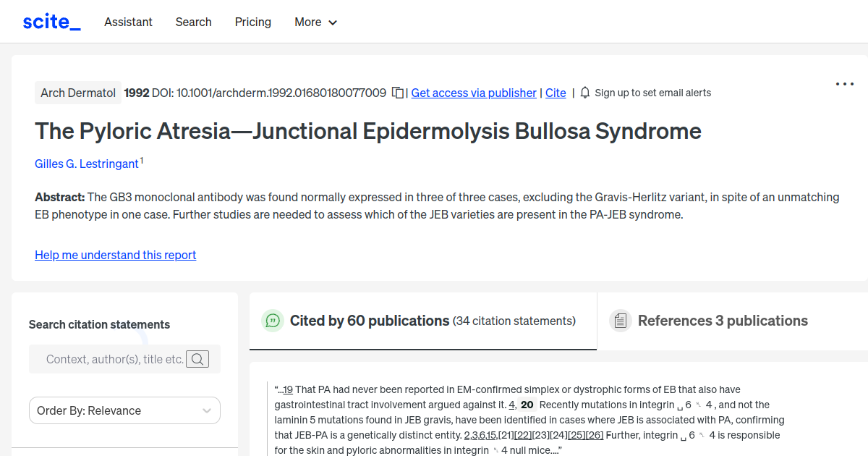Open Gilles G. Lestringant's author profile
The height and width of the screenshot is (456, 868).
coord(86,164)
